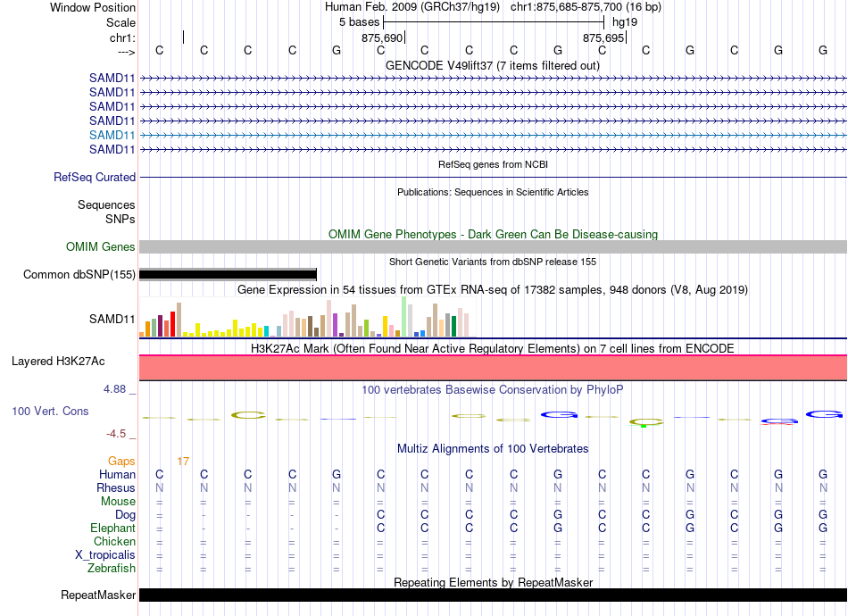
Task: Click the 875,695 position marker
Action: (604, 37)
